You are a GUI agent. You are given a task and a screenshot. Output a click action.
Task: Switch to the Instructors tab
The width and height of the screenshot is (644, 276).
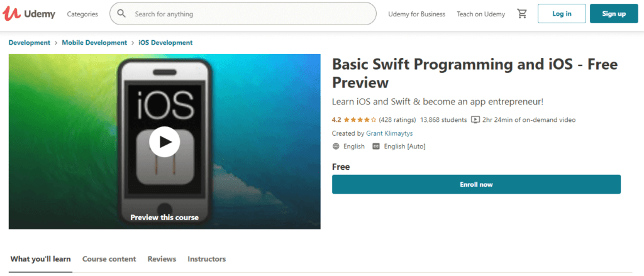206,259
